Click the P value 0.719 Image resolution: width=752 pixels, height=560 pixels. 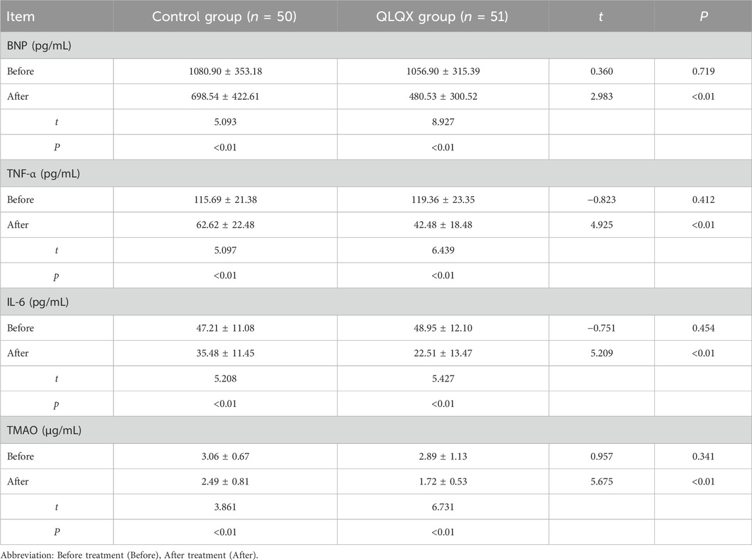tap(703, 71)
